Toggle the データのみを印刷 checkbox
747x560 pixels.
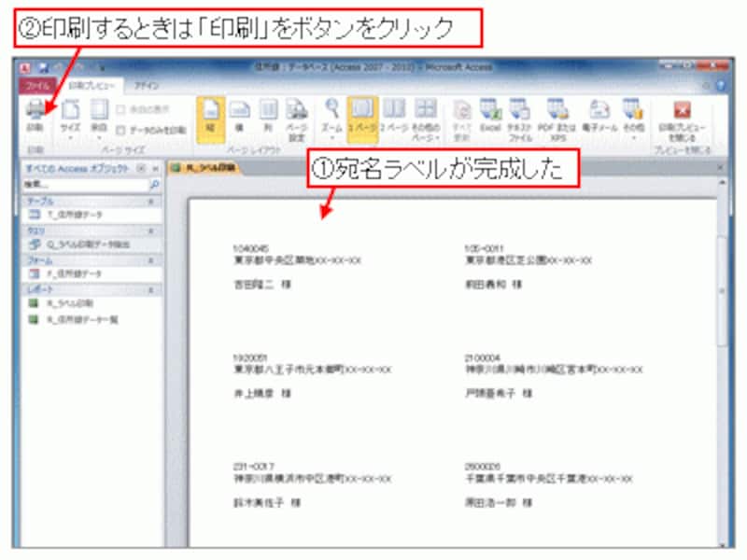(121, 130)
